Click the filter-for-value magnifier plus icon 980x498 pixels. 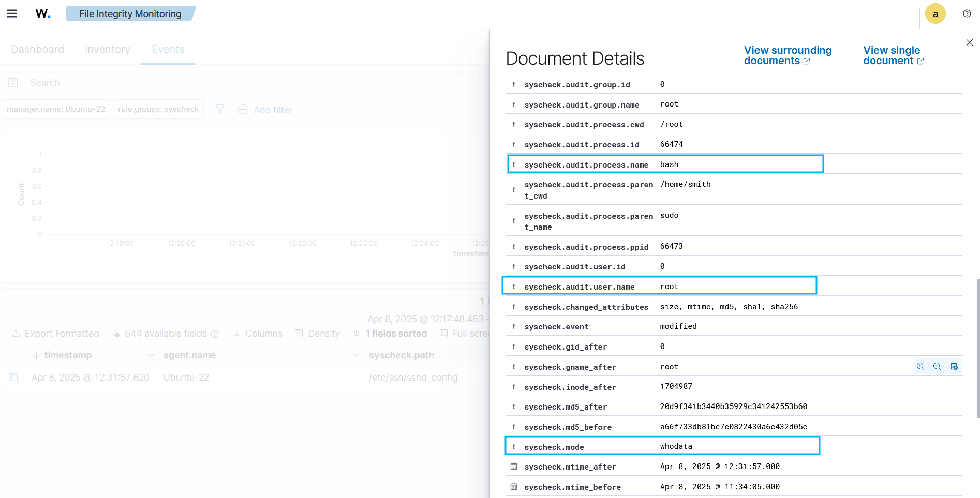(920, 367)
